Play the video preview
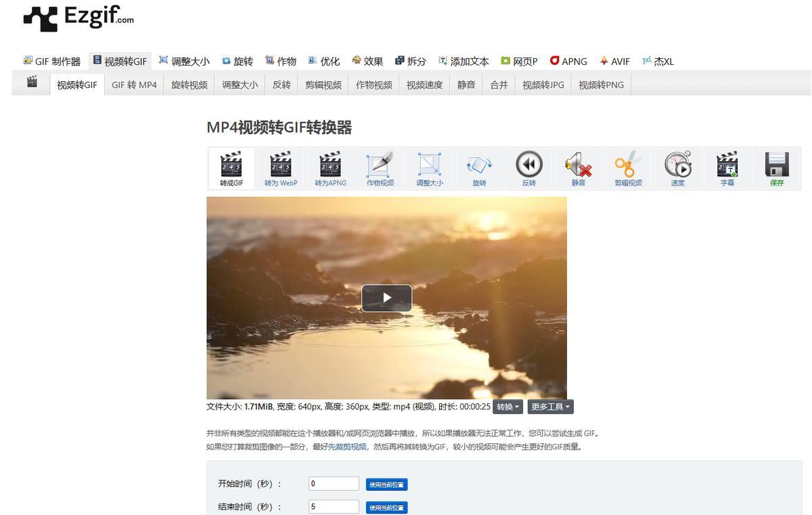This screenshot has height=515, width=812. point(386,298)
